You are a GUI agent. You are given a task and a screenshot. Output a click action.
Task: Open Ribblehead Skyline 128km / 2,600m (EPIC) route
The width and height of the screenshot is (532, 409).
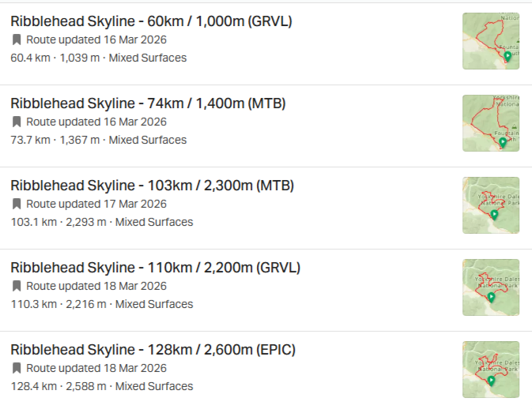pos(153,350)
